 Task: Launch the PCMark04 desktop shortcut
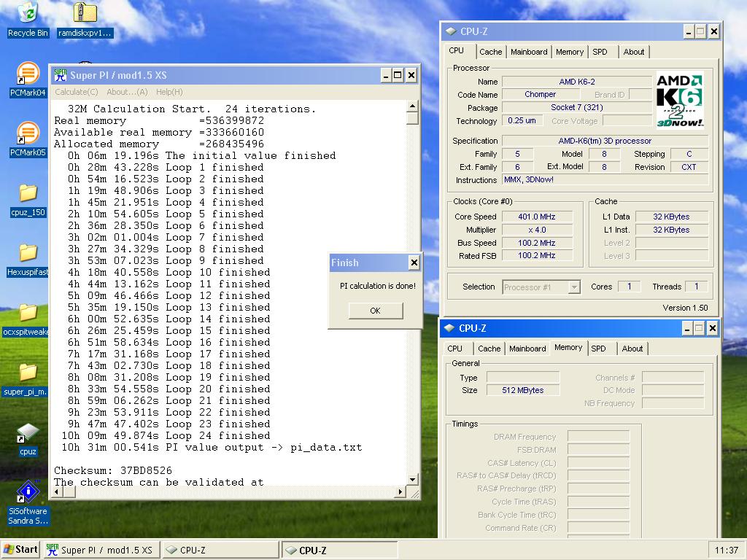[x=28, y=79]
